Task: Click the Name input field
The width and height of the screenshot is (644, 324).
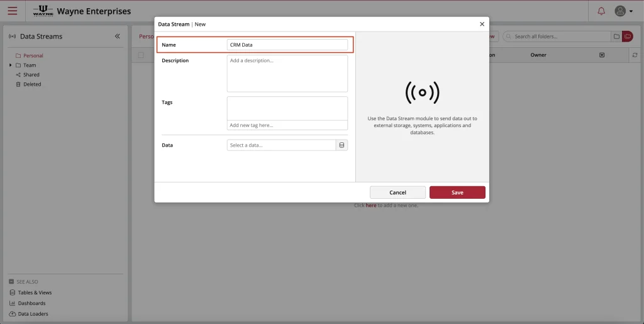Action: click(287, 45)
